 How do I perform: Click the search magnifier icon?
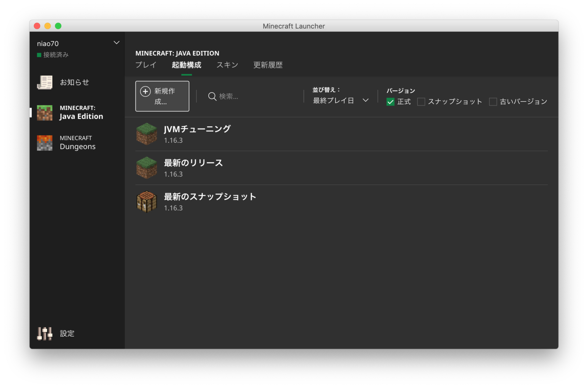tap(212, 96)
